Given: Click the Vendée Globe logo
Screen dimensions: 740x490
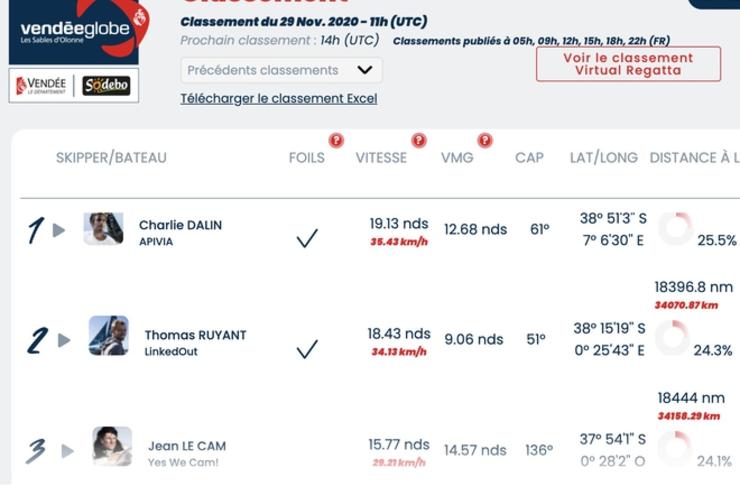Looking at the screenshot, I should click(x=78, y=31).
